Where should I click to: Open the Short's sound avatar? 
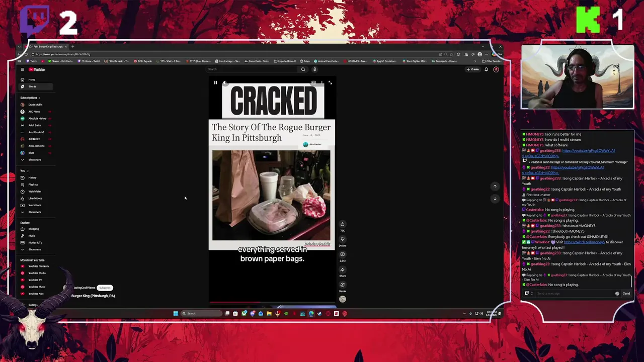342,299
